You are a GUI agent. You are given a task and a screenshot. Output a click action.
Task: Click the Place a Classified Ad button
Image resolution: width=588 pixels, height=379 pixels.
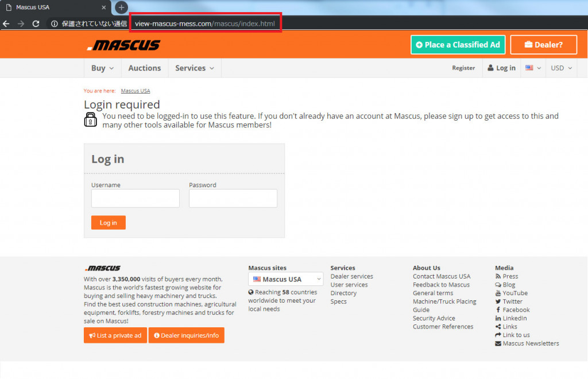458,45
